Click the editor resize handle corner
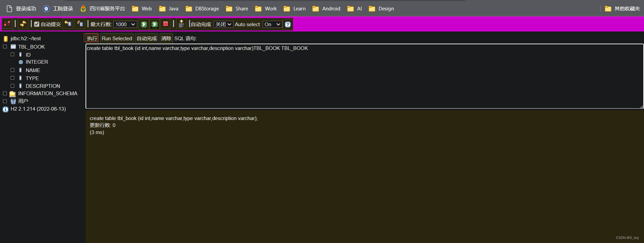The width and height of the screenshot is (644, 243). tap(641, 107)
